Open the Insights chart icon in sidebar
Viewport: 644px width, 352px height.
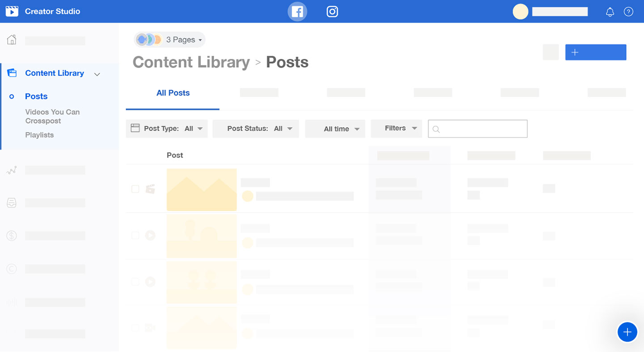(x=11, y=170)
